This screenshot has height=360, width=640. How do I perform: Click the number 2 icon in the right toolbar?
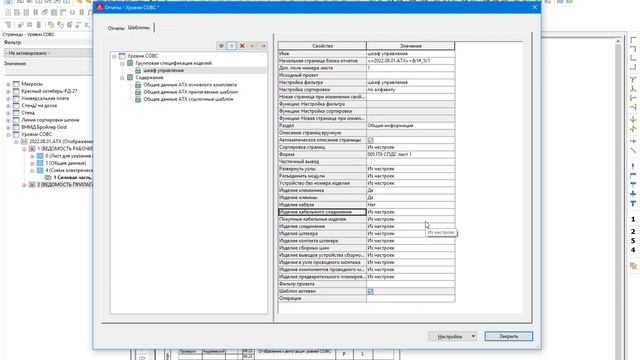pyautogui.click(x=633, y=231)
